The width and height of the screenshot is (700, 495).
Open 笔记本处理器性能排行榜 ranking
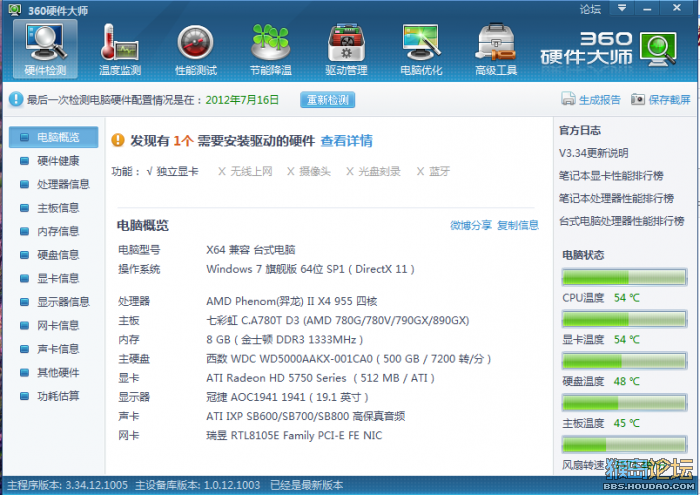pos(616,198)
